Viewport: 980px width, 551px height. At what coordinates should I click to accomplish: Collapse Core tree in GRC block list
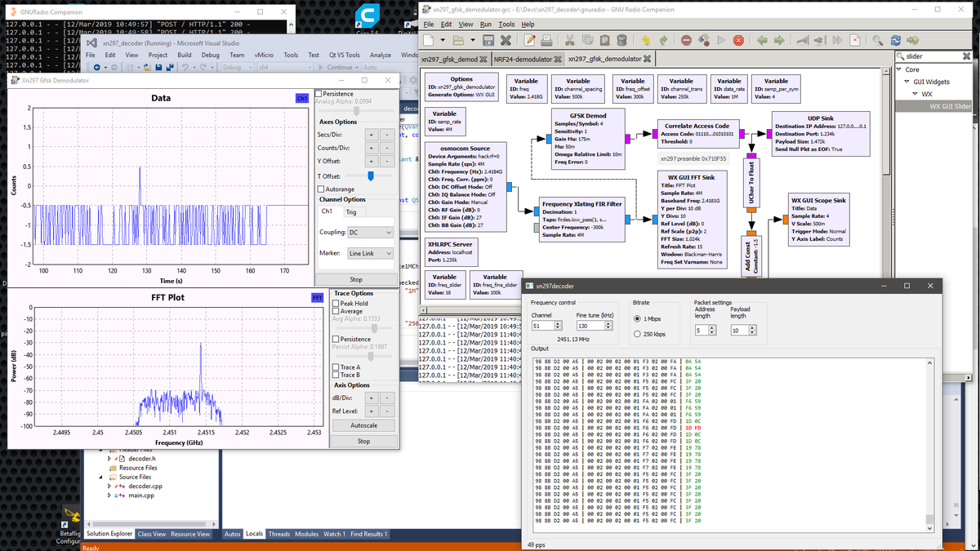[x=899, y=70]
